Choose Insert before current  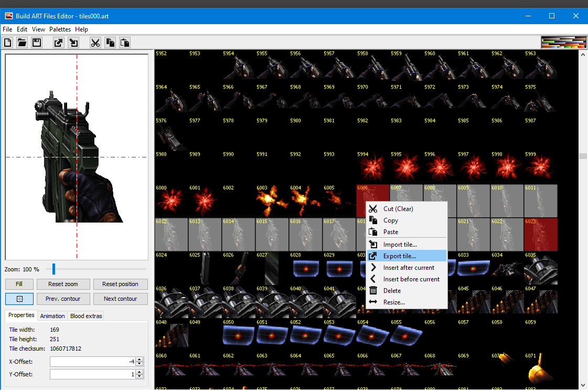point(407,279)
